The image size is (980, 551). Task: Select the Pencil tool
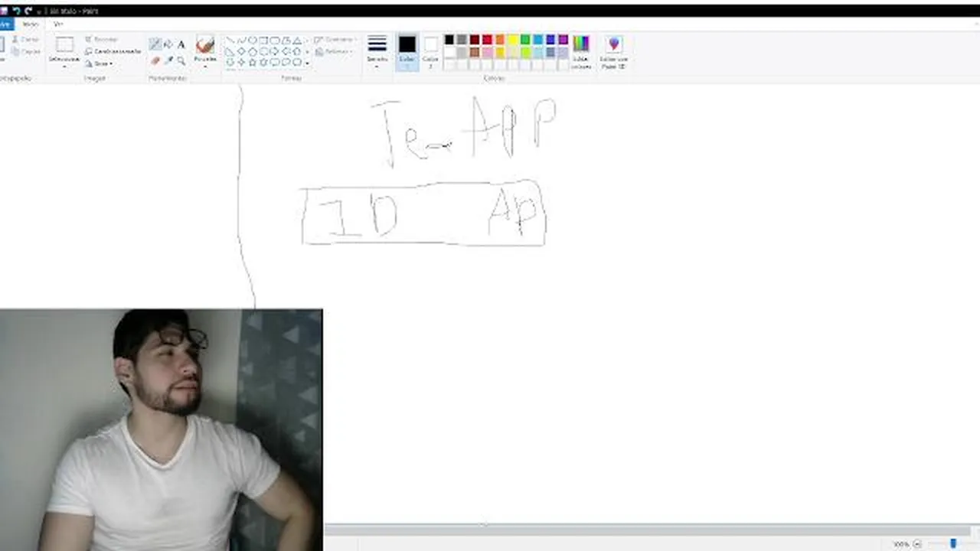pos(155,44)
